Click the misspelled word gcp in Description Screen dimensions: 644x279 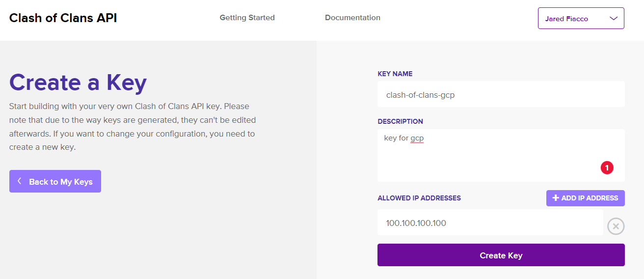tap(417, 139)
